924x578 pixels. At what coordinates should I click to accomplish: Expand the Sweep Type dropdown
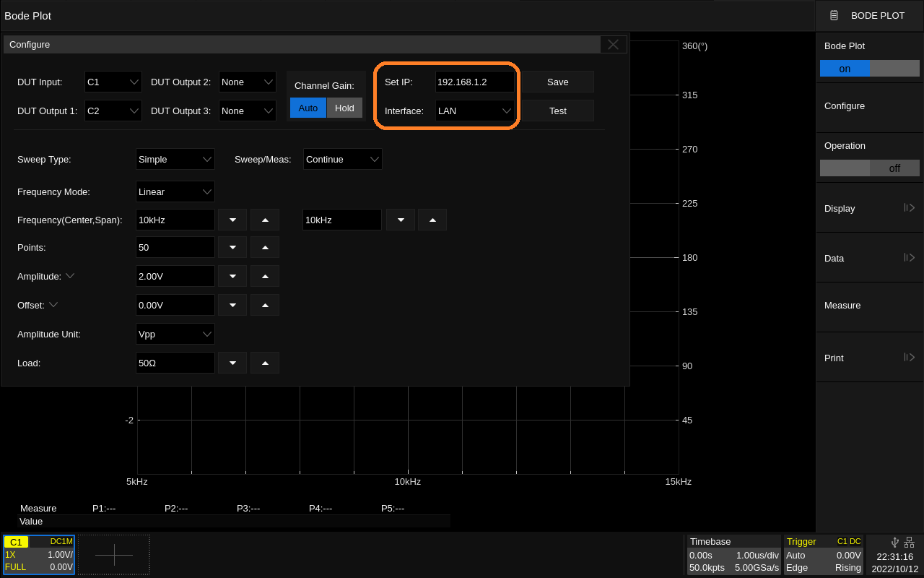coord(175,159)
